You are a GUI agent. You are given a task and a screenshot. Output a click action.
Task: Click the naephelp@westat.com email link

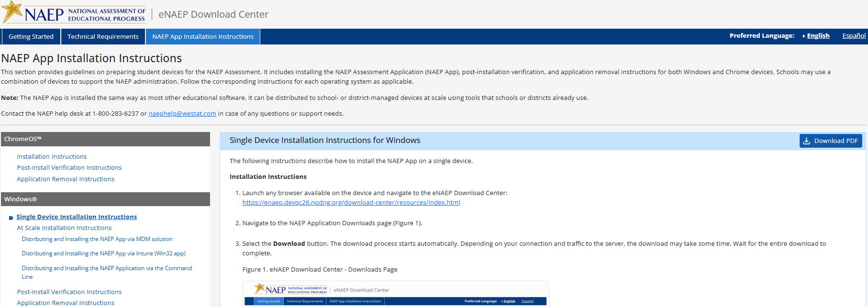point(182,114)
